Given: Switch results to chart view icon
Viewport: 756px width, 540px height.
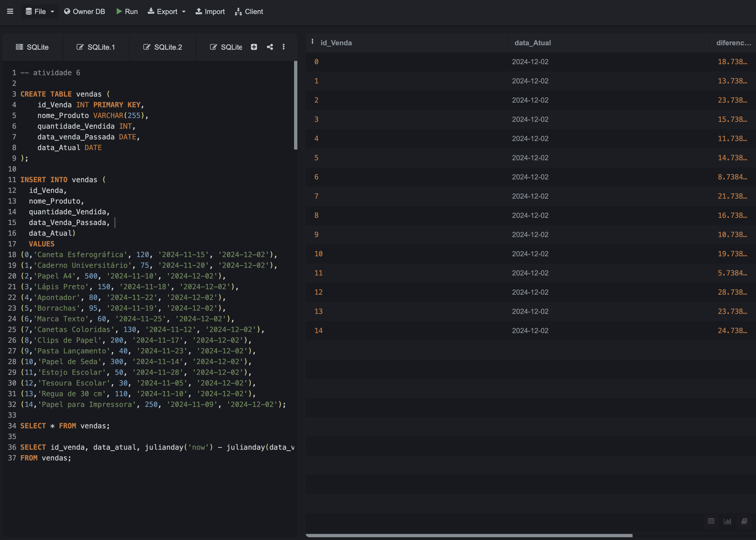Looking at the screenshot, I should click(x=728, y=521).
